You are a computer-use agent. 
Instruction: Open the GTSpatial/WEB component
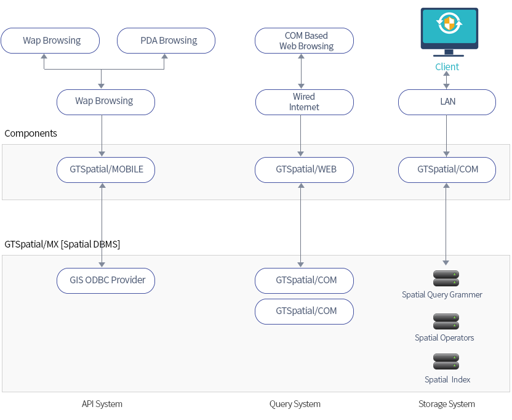pyautogui.click(x=305, y=169)
